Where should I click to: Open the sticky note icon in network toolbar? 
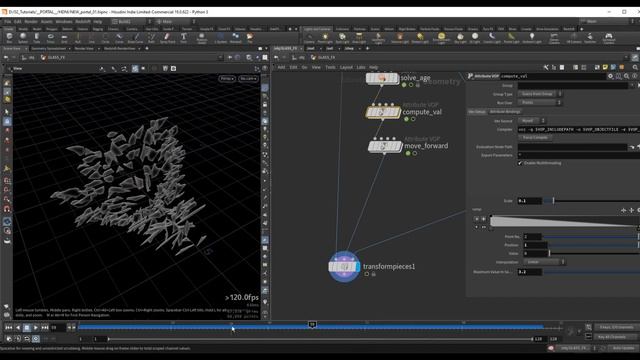coord(605,67)
